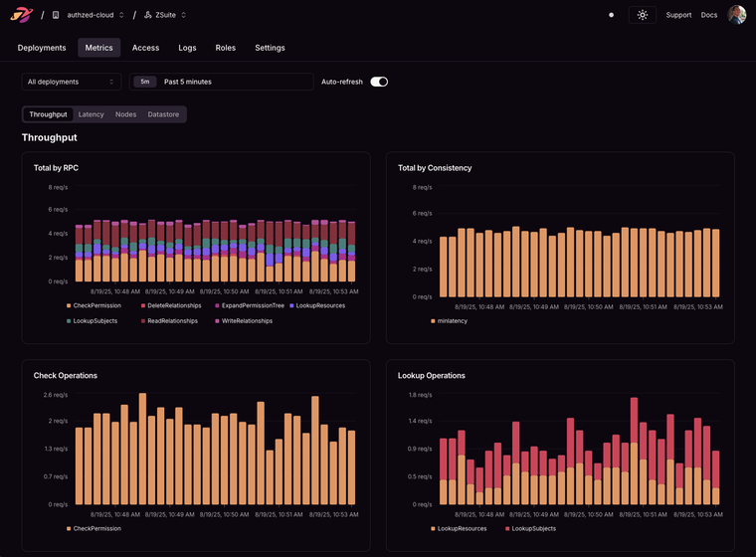Image resolution: width=756 pixels, height=557 pixels.
Task: Switch to the Deployments tab
Action: point(42,48)
